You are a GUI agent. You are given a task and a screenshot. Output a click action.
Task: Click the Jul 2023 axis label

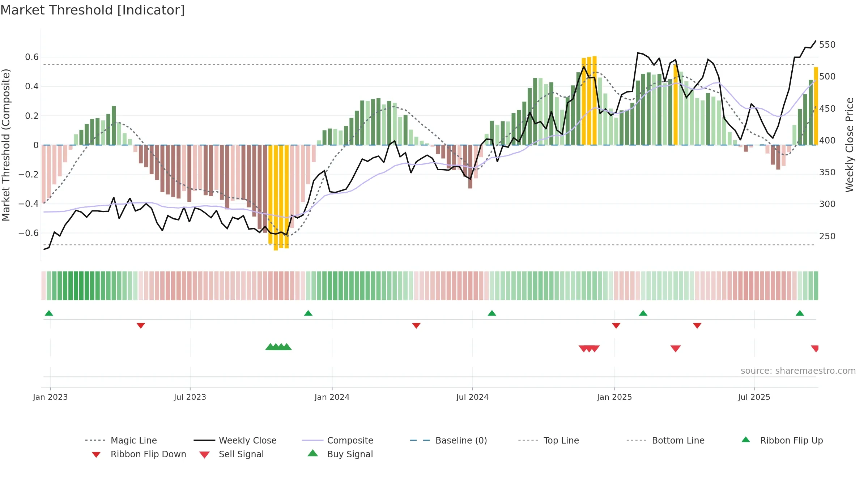pos(190,397)
